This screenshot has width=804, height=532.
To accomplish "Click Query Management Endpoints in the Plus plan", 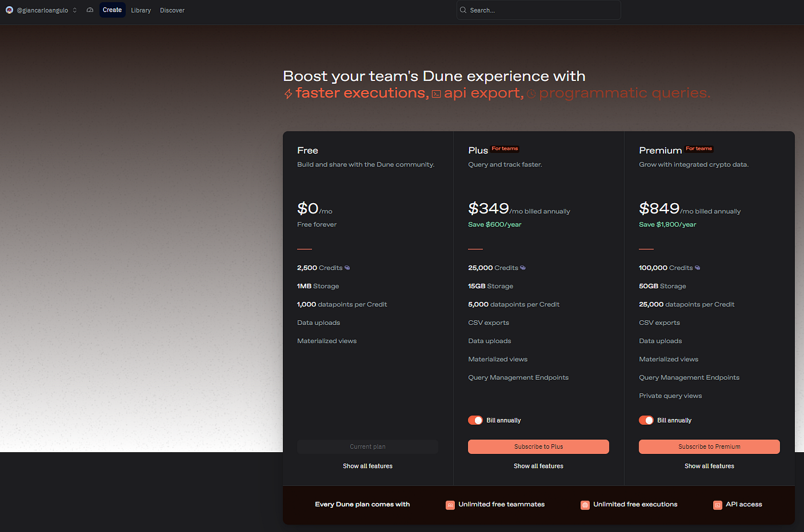I will click(519, 378).
